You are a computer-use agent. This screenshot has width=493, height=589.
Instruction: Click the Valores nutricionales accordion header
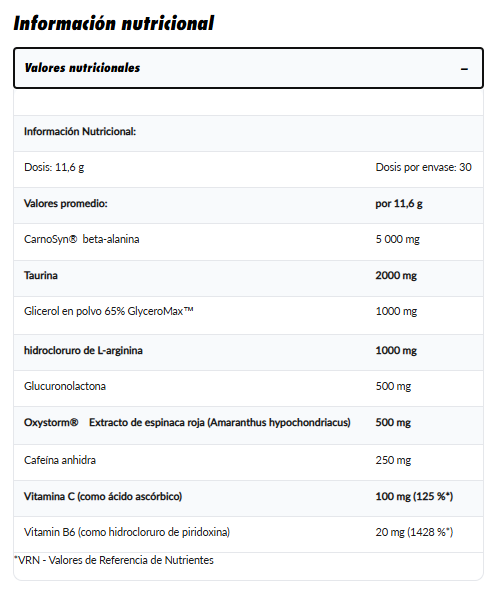pos(248,68)
